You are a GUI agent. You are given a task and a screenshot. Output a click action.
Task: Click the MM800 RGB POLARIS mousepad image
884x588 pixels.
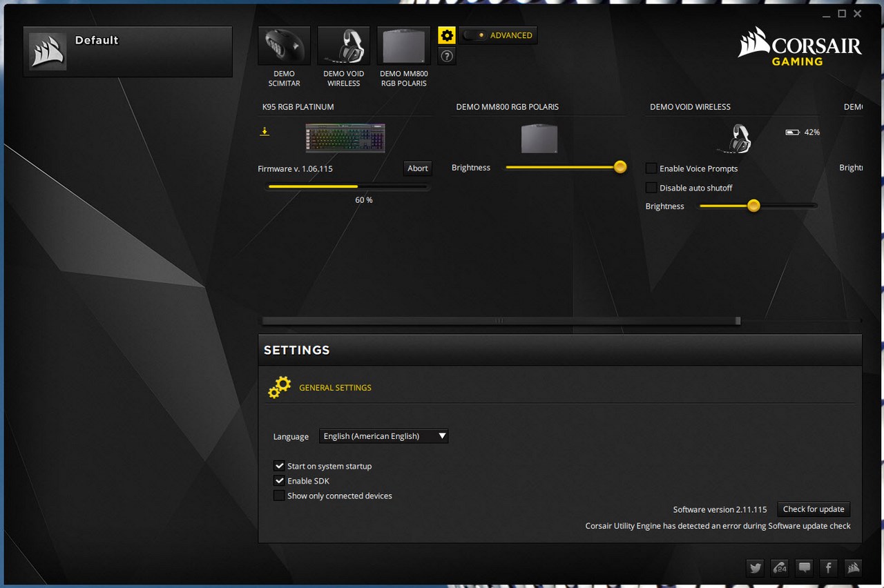tap(539, 138)
